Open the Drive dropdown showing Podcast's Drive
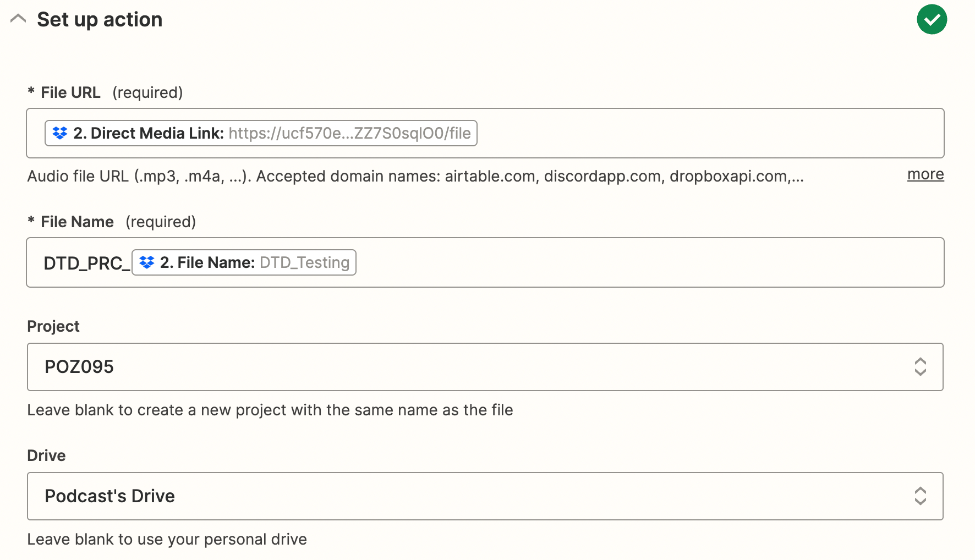 485,496
